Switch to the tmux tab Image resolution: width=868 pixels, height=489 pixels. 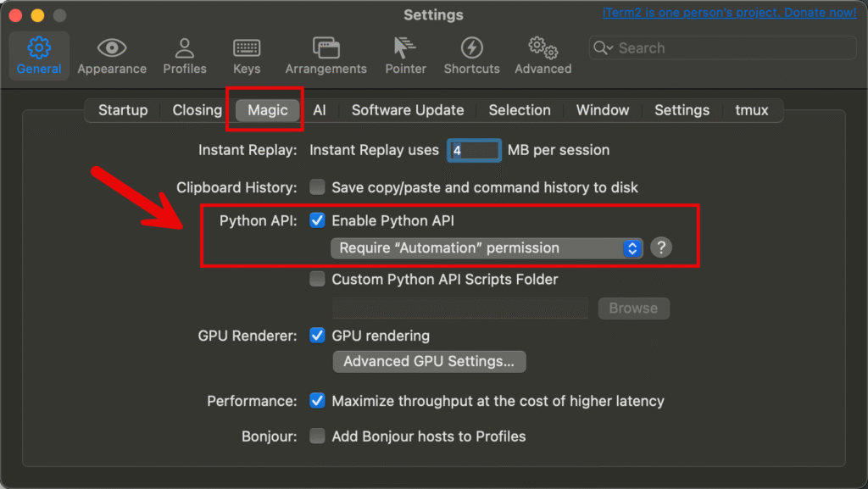point(751,109)
